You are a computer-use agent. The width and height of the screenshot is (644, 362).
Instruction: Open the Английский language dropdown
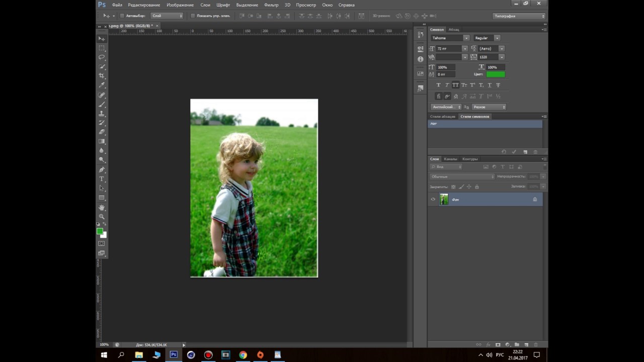[446, 107]
